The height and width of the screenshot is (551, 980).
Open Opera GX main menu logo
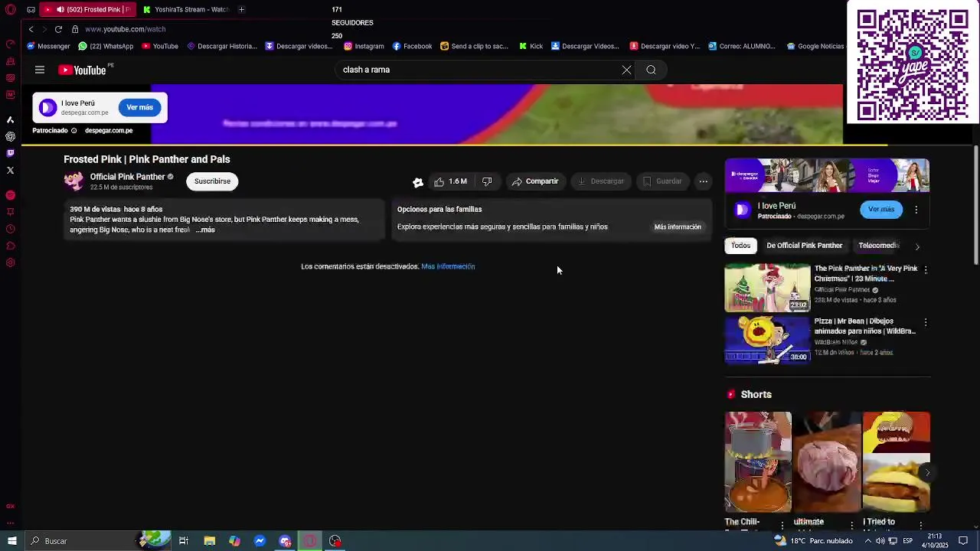pyautogui.click(x=10, y=10)
